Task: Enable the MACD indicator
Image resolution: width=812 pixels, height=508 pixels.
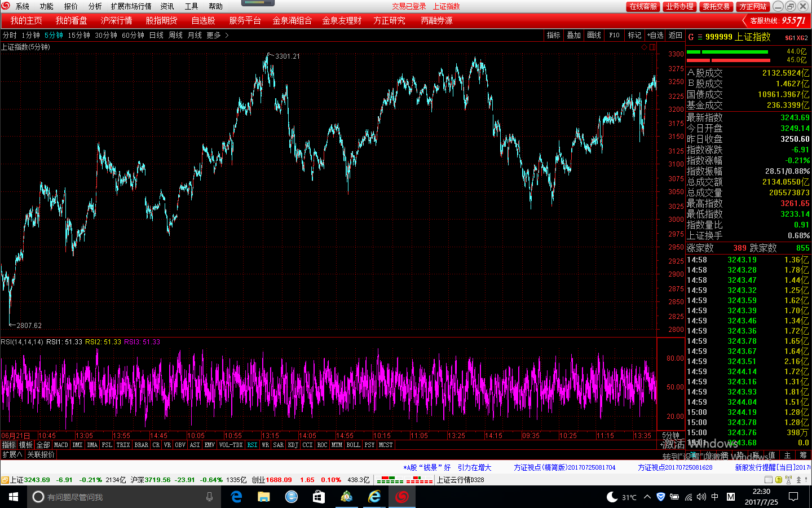Action: click(x=61, y=445)
